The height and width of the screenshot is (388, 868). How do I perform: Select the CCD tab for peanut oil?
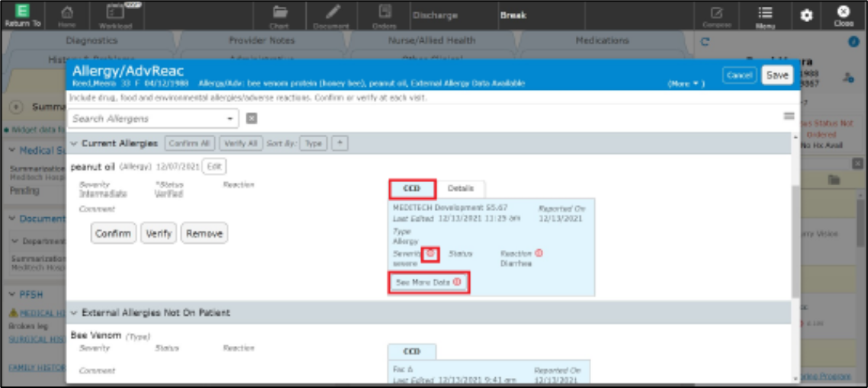412,188
